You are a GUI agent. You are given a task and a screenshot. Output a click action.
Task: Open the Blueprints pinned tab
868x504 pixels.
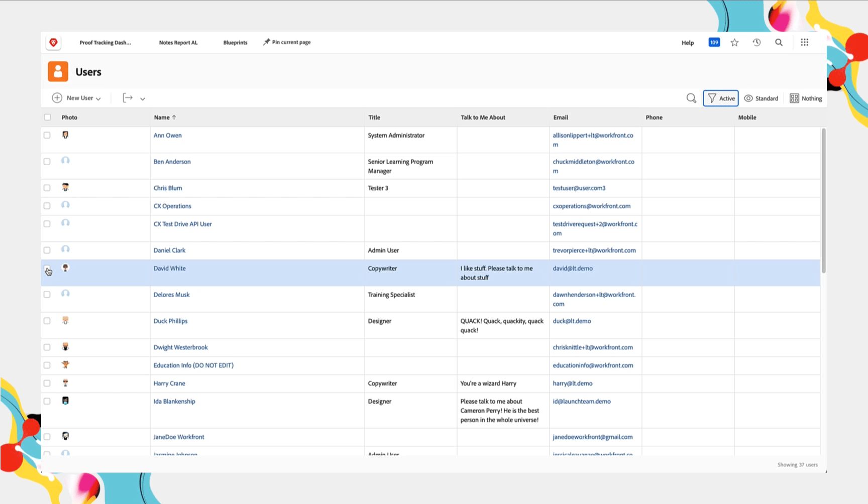(235, 43)
